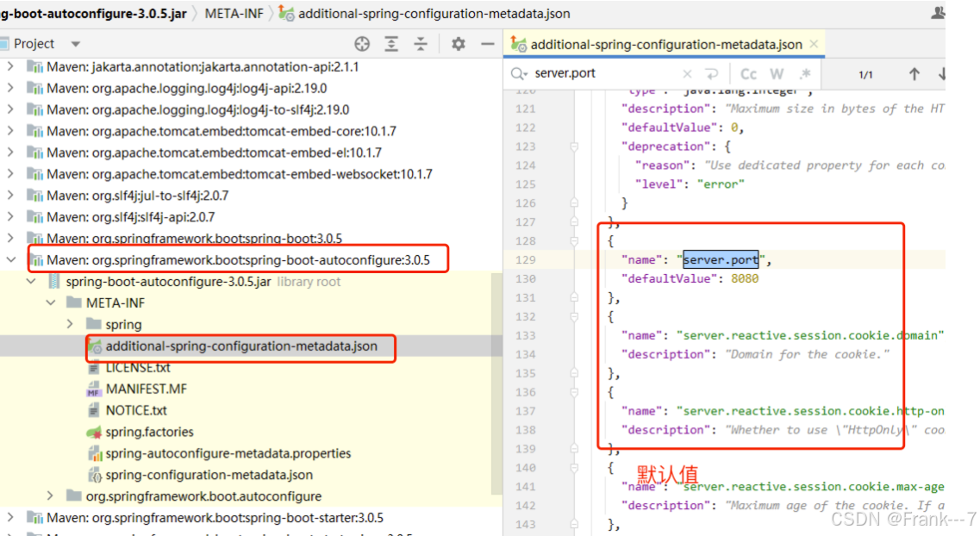Expand the spring folder under META-INF

(70, 324)
